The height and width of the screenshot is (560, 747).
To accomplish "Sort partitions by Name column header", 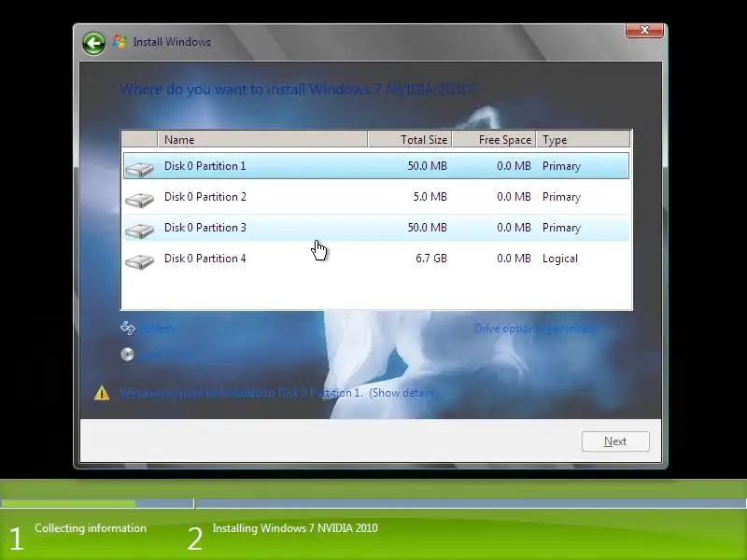I will pyautogui.click(x=262, y=139).
